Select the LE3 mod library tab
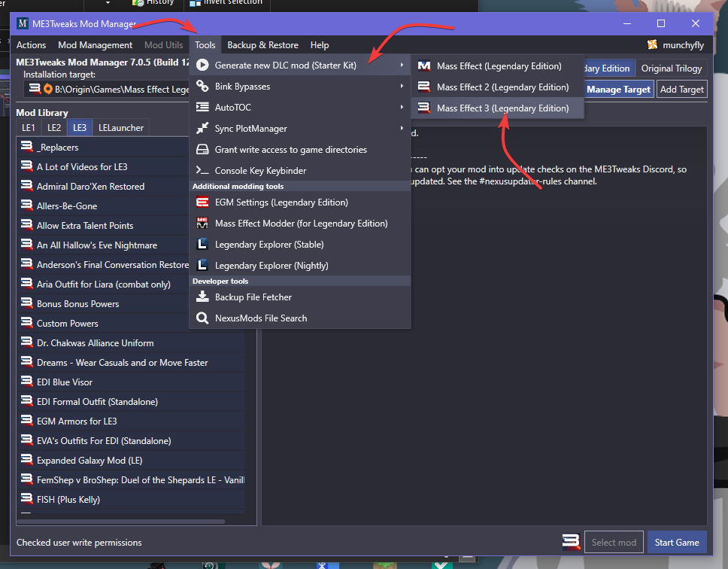 tap(80, 128)
